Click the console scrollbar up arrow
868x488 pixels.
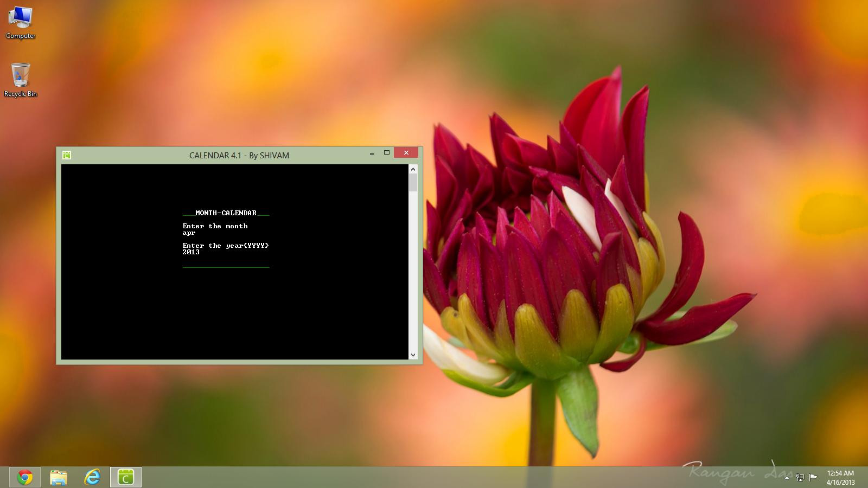click(413, 169)
